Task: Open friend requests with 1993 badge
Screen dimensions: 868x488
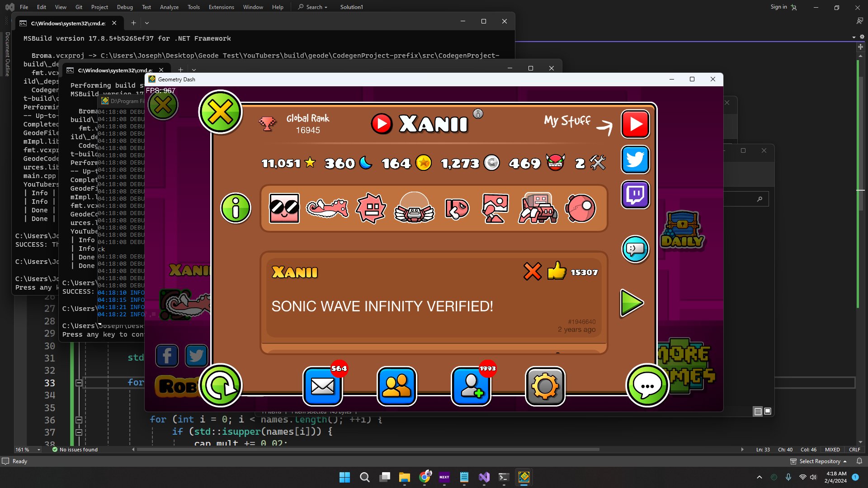Action: tap(471, 386)
